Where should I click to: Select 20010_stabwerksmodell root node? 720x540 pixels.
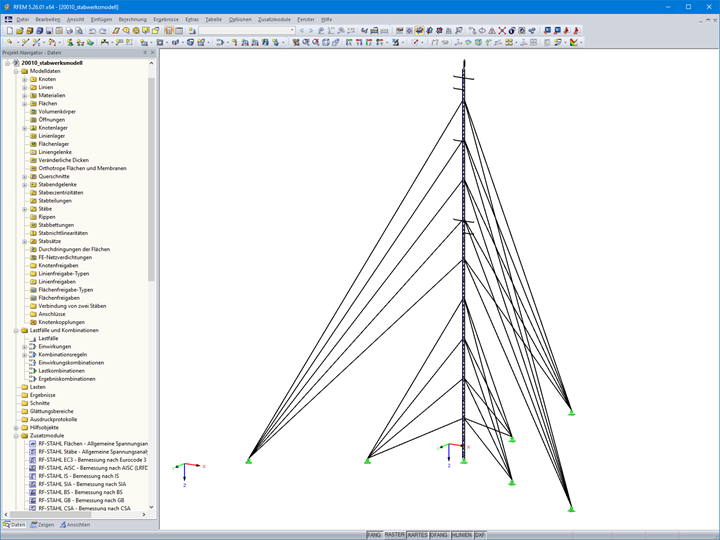tap(52, 63)
